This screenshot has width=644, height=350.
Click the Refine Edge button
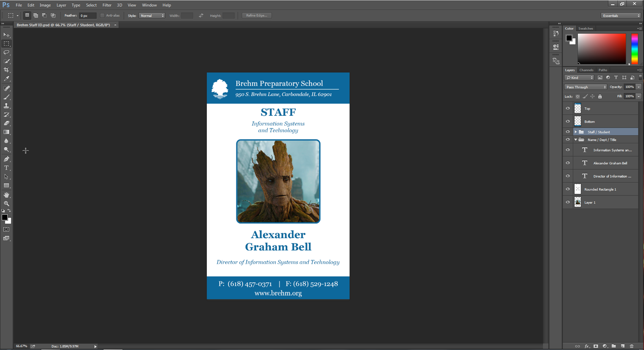tap(256, 15)
